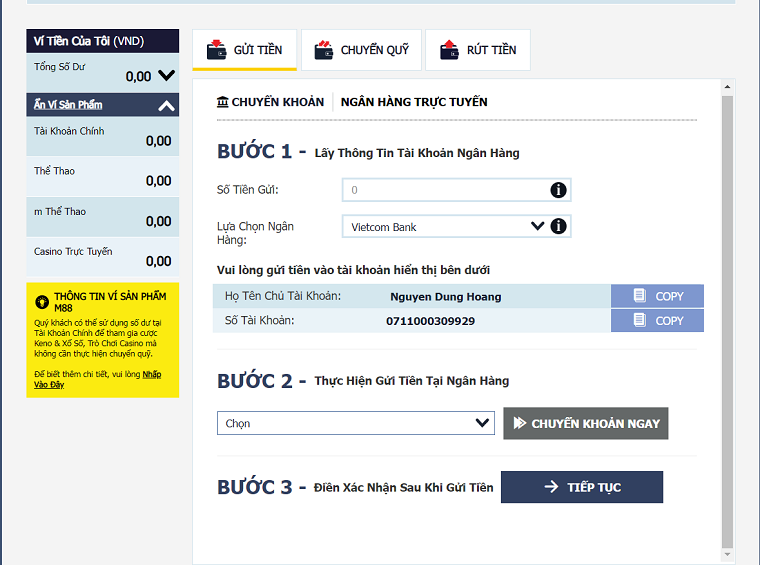The width and height of the screenshot is (760, 565).
Task: Click the scrollbar down arrow
Action: coord(727,554)
